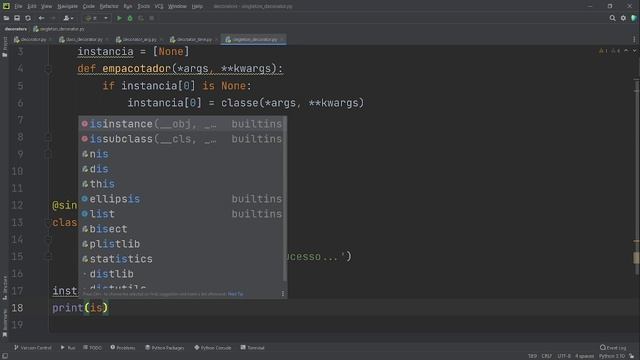Click singleton_decorator.py breadcrumb item
The height and width of the screenshot is (360, 640).
point(59,29)
